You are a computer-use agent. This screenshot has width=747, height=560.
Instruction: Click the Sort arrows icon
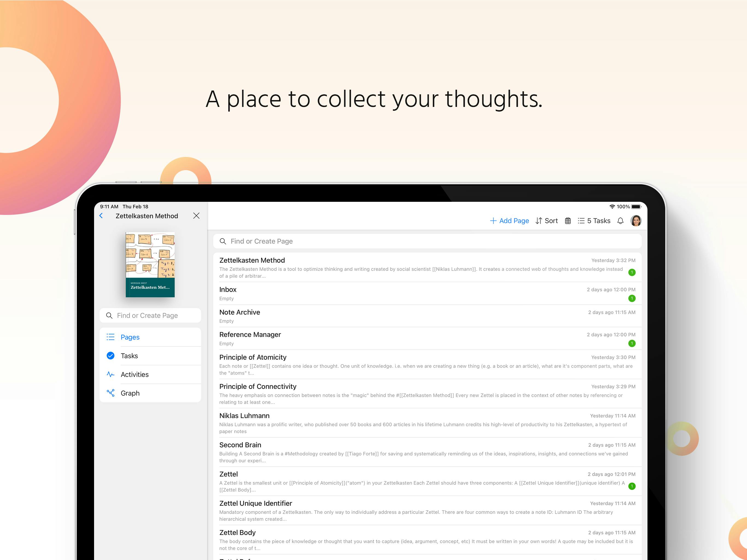[539, 221]
